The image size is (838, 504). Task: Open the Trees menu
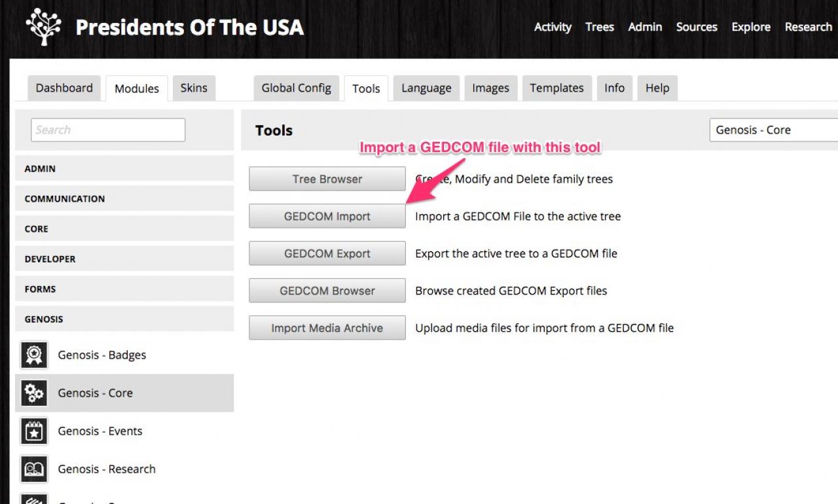coord(600,27)
